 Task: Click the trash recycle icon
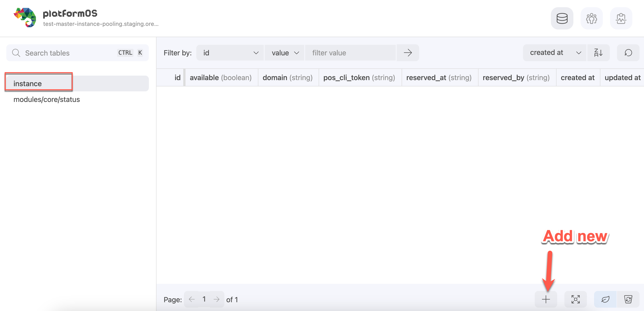click(x=629, y=299)
